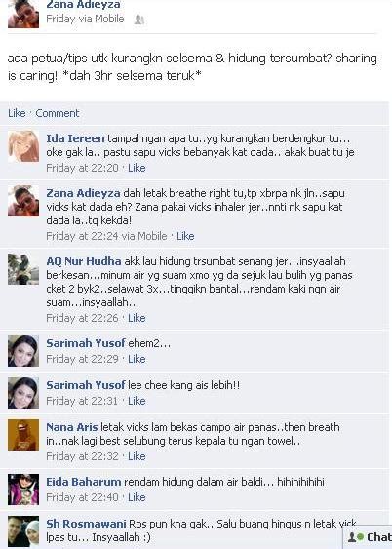Like the comment posted at 22:24 via Mobile
Image resolution: width=392 pixels, height=549 pixels.
(185, 236)
